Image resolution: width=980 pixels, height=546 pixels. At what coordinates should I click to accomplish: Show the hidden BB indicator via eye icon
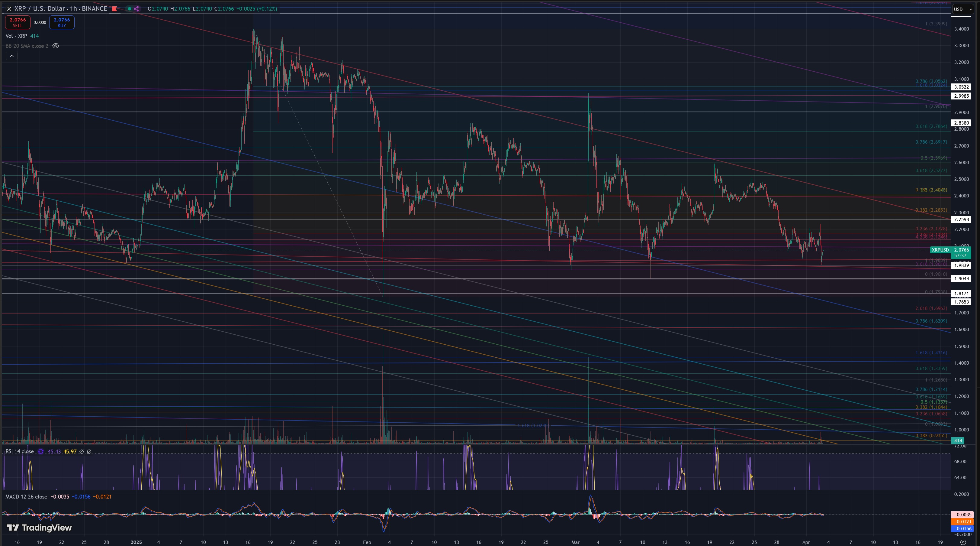[x=56, y=46]
